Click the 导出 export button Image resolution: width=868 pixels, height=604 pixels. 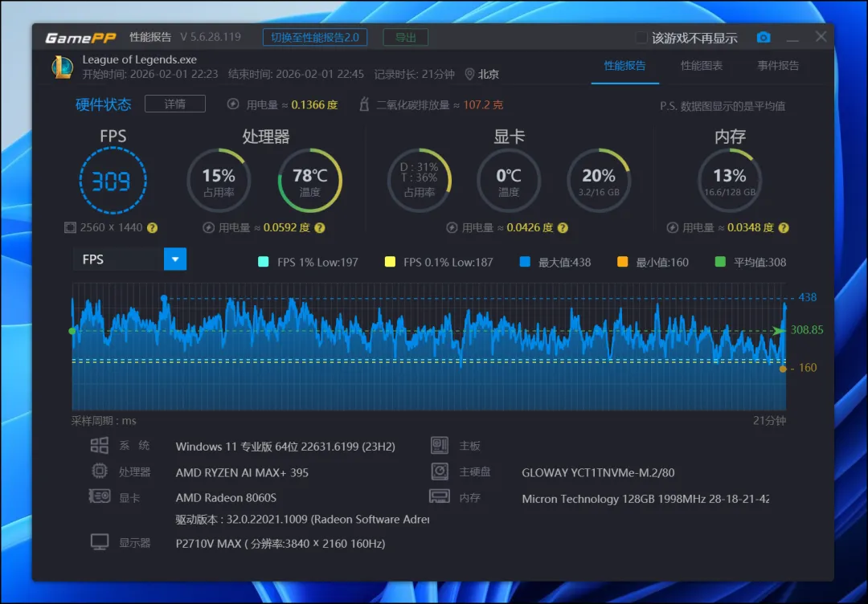(405, 38)
